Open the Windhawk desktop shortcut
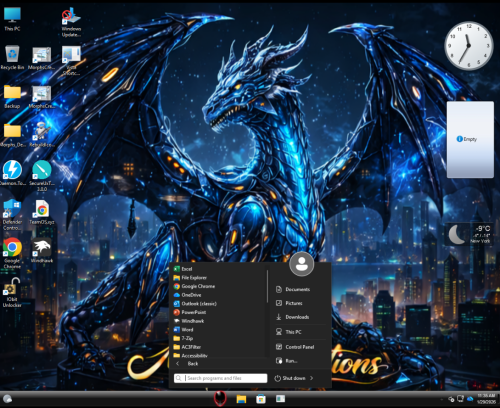 (x=42, y=250)
